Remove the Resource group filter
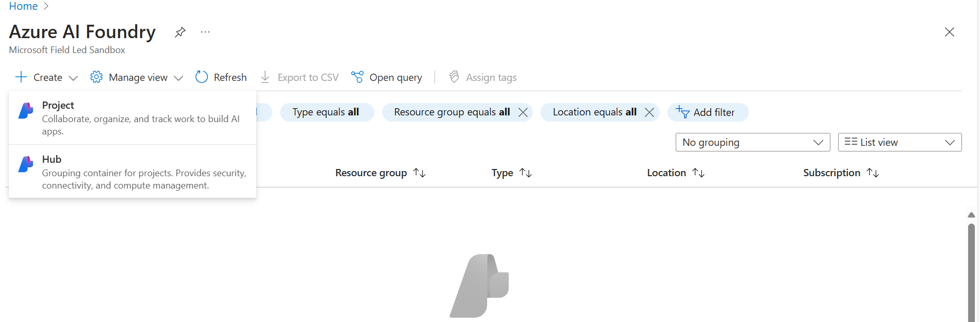The image size is (980, 322). pos(523,112)
